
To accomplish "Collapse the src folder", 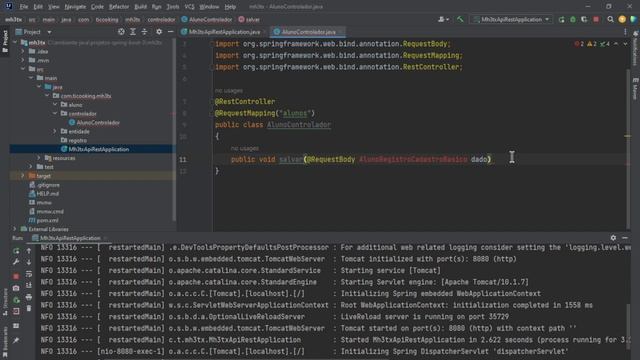I will pos(23,69).
